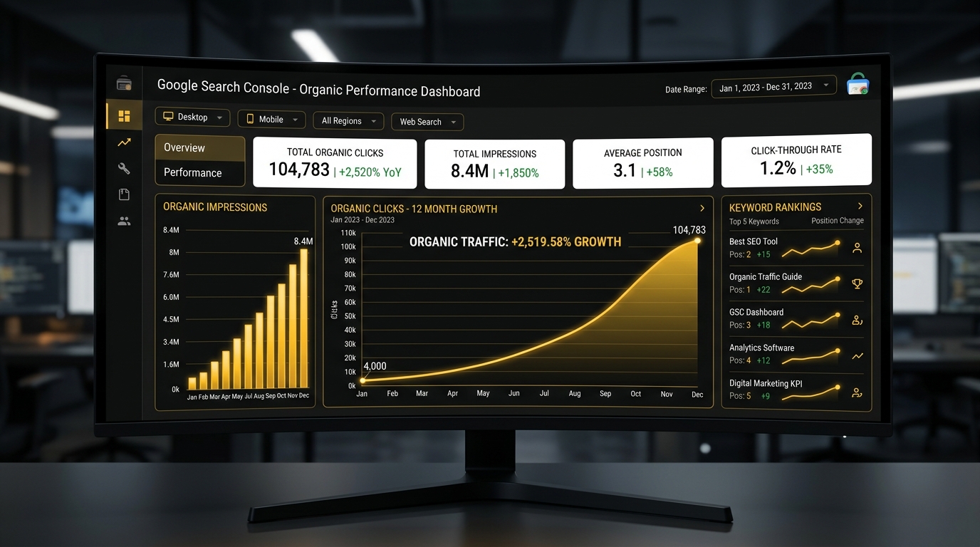Screen dimensions: 980x547
Task: Select the dashboard grid icon in sidebar
Action: (124, 116)
